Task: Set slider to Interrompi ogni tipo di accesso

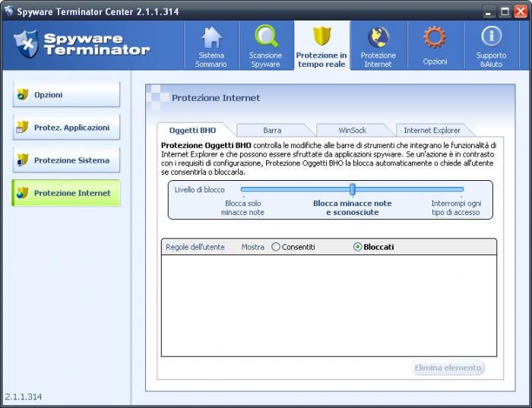Action: pyautogui.click(x=456, y=208)
